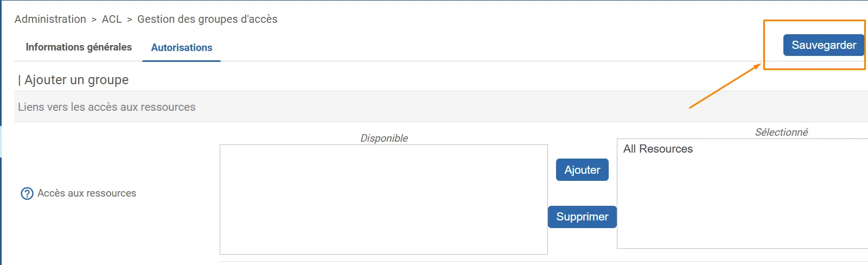
Task: Switch to the Informations générales tab
Action: click(79, 47)
